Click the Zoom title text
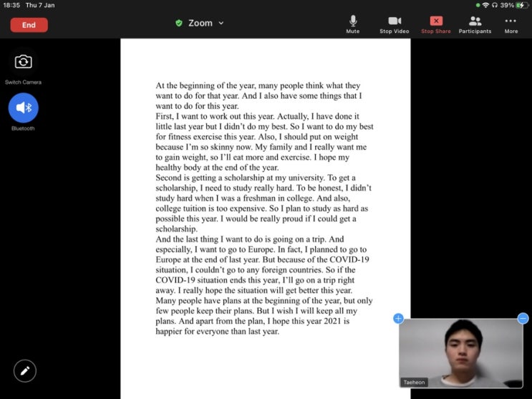This screenshot has height=399, width=532. click(x=200, y=23)
